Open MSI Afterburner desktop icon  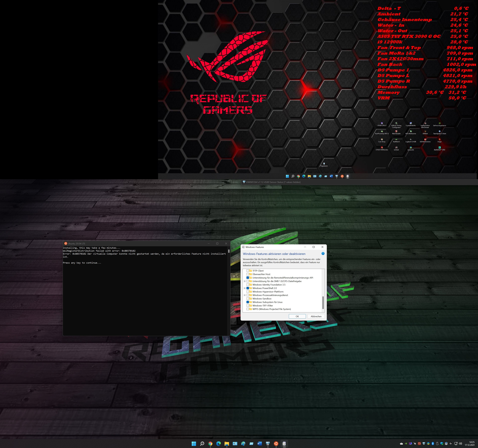(411, 132)
